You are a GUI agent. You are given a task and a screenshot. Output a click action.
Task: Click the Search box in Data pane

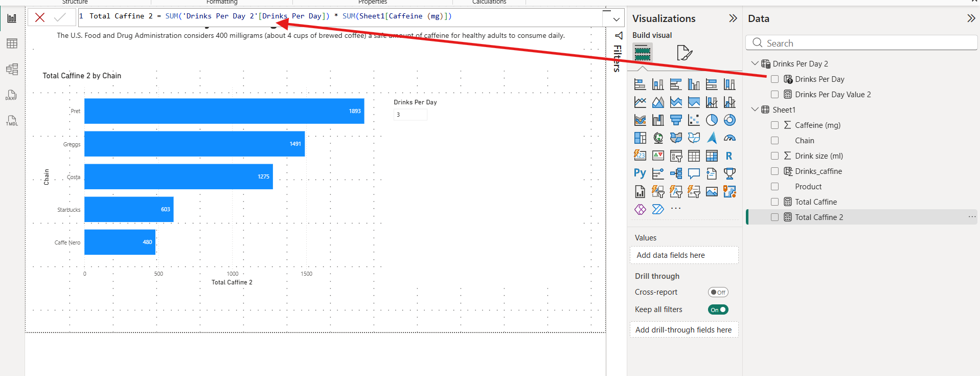[861, 43]
